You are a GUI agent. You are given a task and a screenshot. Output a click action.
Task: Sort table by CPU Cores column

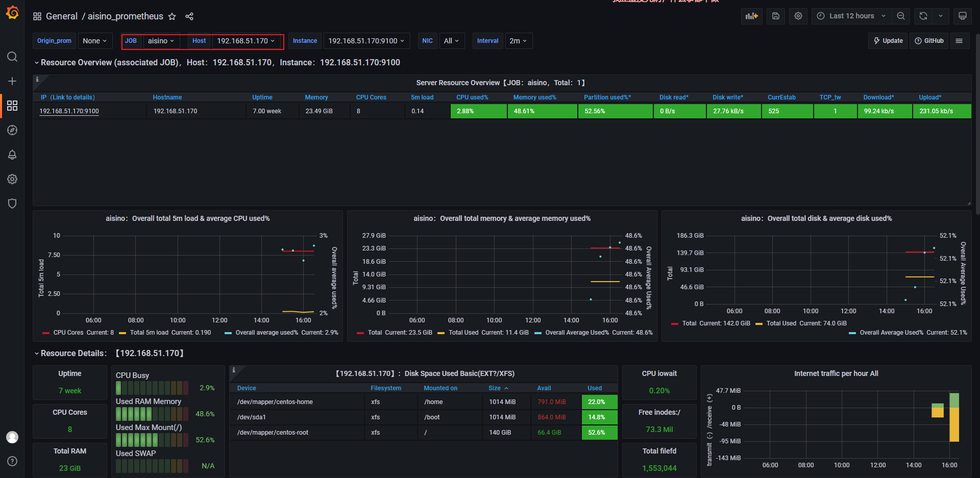(371, 97)
